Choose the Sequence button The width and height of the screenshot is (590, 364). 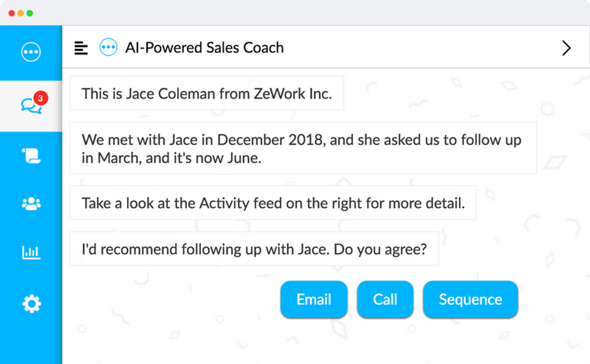(470, 300)
